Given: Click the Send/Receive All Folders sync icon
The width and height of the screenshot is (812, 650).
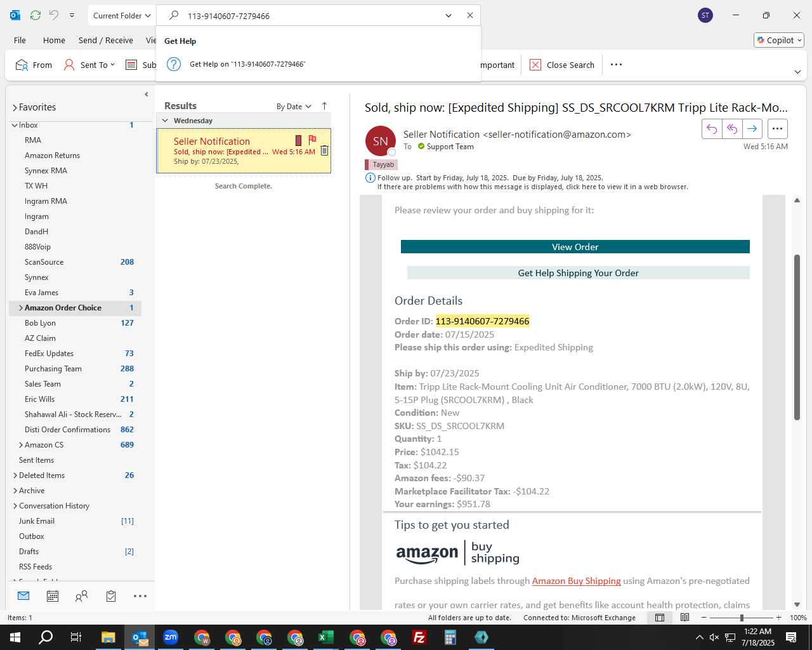Looking at the screenshot, I should click(x=36, y=15).
